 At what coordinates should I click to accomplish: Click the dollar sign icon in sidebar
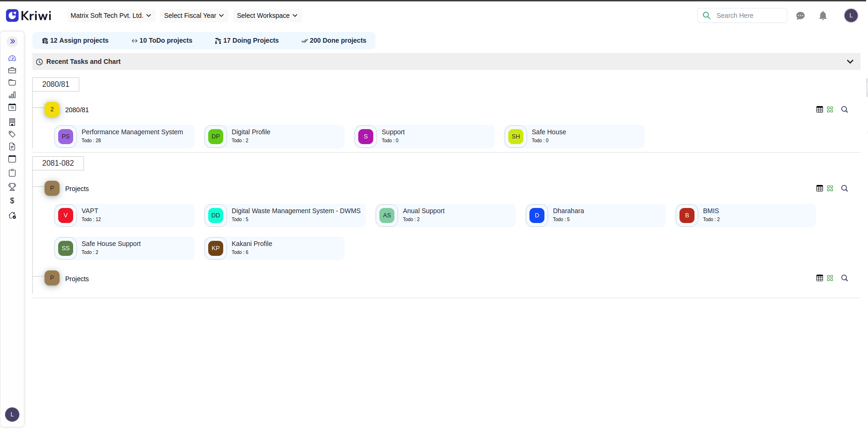click(x=12, y=201)
